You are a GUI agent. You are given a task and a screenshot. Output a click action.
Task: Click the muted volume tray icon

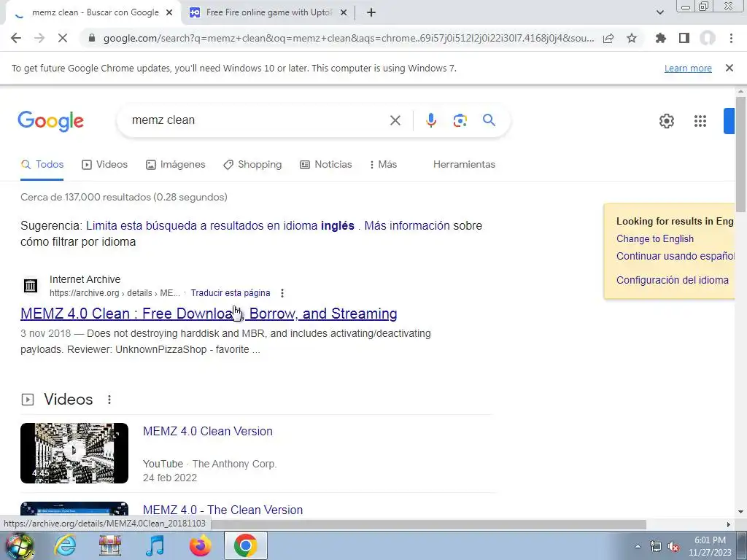[x=673, y=547]
